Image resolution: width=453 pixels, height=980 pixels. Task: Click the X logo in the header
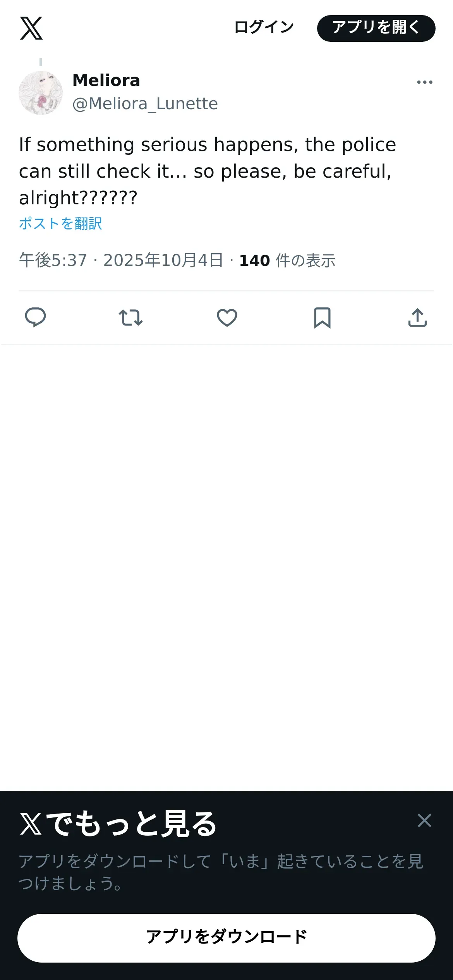pos(31,28)
